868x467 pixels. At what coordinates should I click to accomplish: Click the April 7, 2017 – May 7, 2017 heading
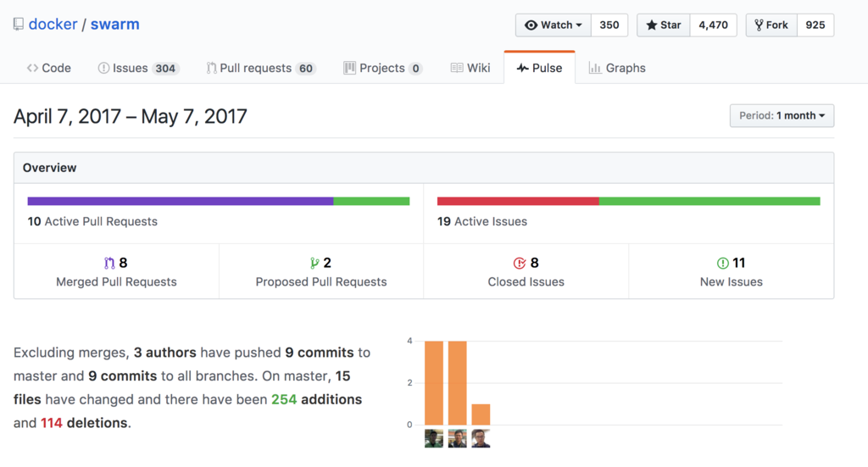(130, 116)
